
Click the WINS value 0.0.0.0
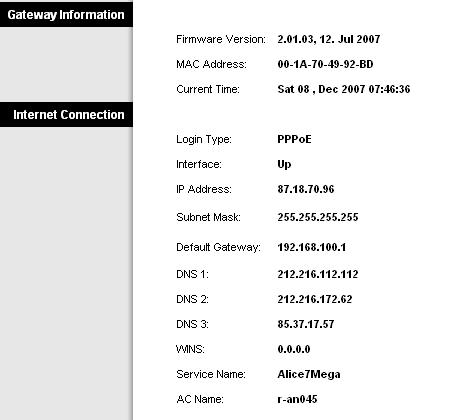(294, 349)
